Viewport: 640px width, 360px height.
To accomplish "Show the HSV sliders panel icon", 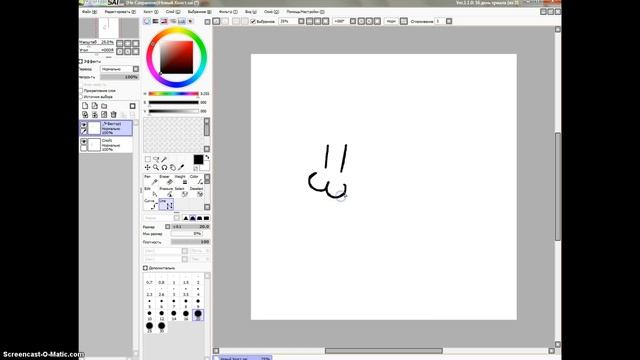I will point(164,21).
